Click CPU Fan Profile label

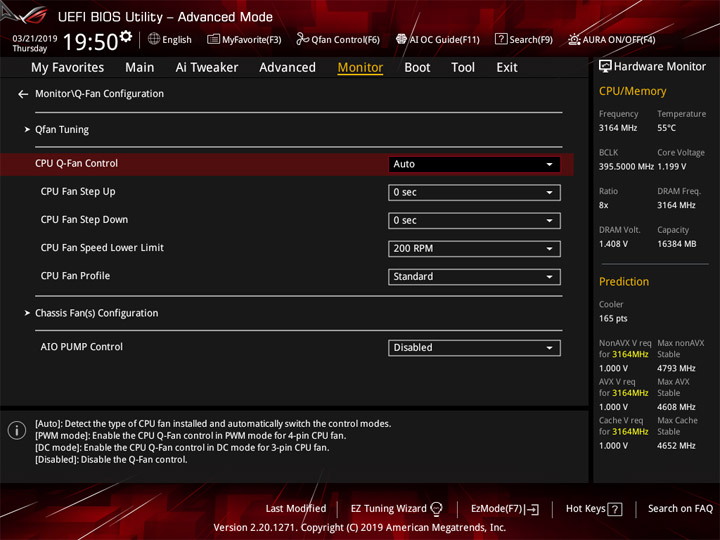(x=75, y=276)
